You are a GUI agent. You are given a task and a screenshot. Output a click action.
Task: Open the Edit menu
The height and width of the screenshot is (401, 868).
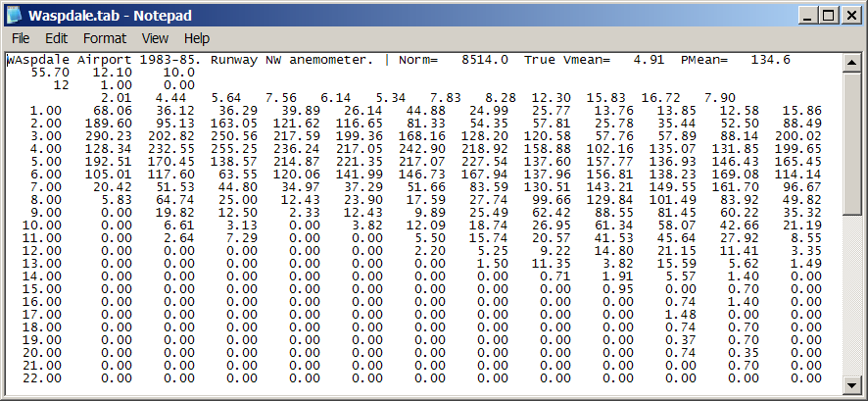56,38
